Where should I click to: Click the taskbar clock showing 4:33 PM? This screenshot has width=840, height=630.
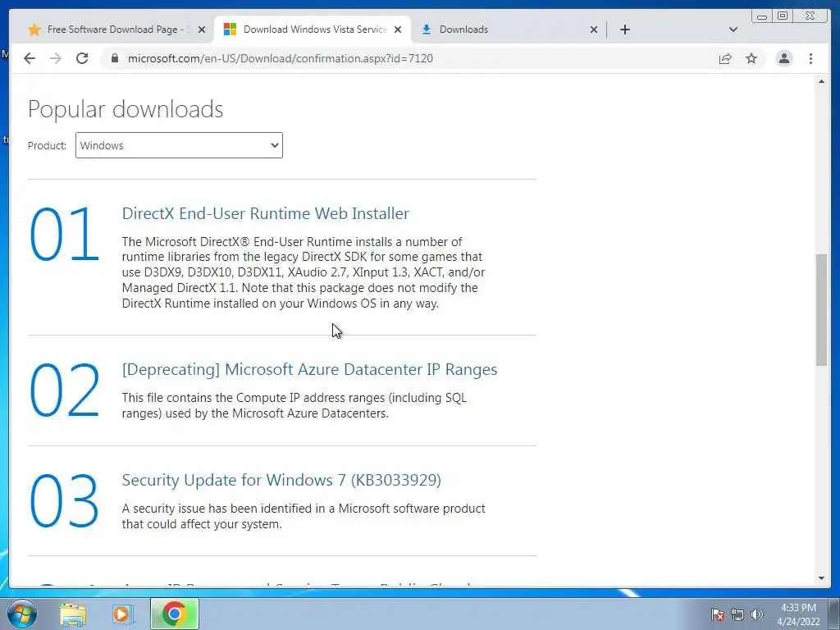(x=798, y=614)
